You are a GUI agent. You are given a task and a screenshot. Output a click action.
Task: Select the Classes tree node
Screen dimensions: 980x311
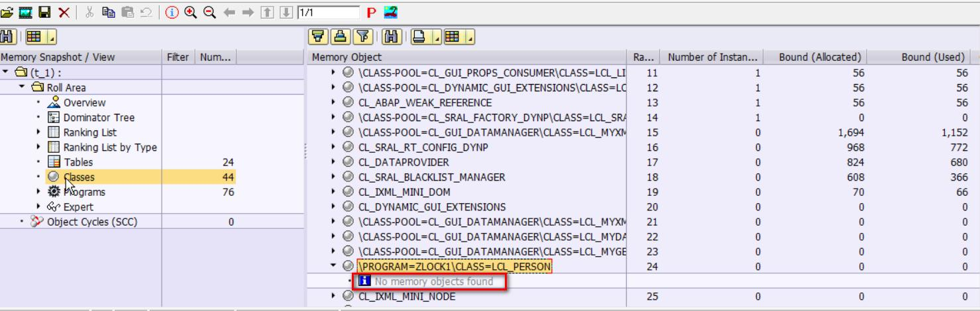coord(79,177)
